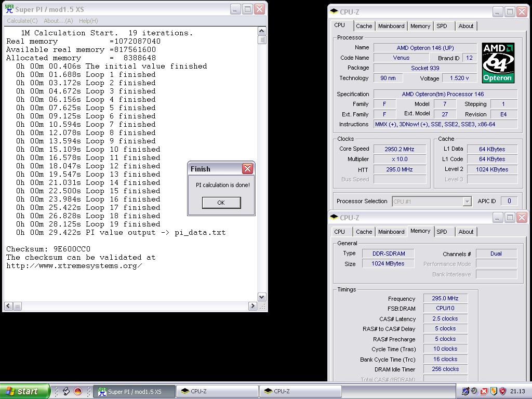Image resolution: width=532 pixels, height=399 pixels.
Task: Switch to Cache tab in upper CPU-Z
Action: tap(364, 26)
